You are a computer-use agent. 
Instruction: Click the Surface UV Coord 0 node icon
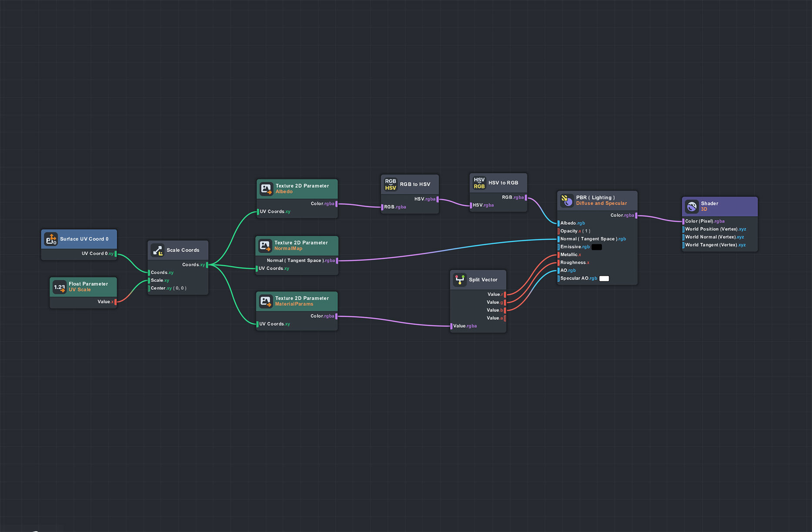51,239
